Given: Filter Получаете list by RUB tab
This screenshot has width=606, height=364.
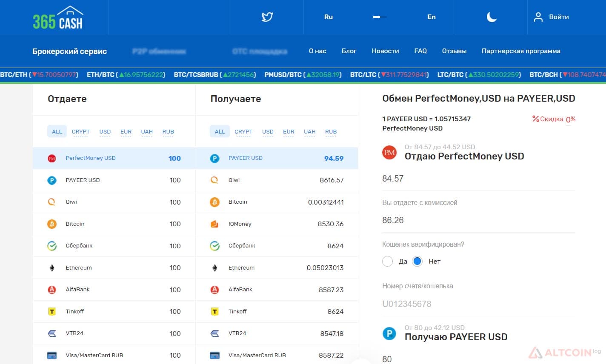Looking at the screenshot, I should (x=331, y=131).
